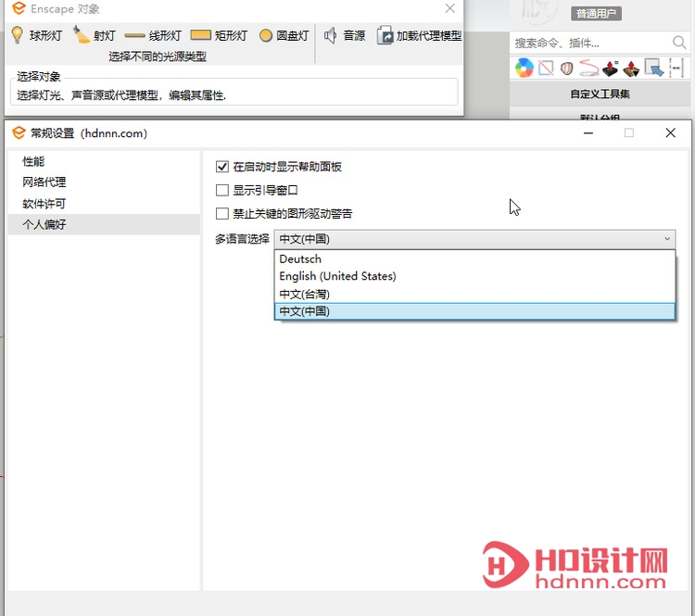Click the search commands and plugins field
695x616 pixels.
(590, 43)
